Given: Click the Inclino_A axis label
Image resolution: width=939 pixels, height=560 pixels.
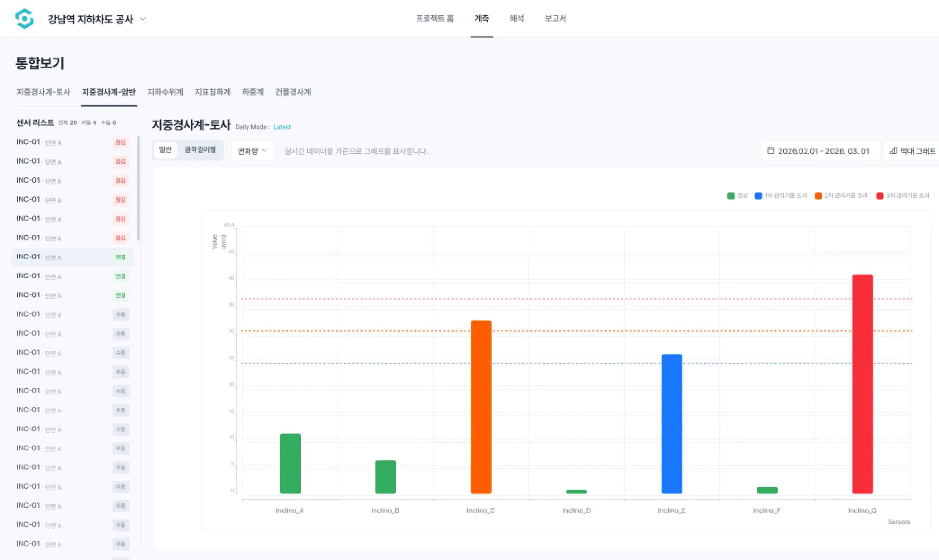Looking at the screenshot, I should click(290, 511).
